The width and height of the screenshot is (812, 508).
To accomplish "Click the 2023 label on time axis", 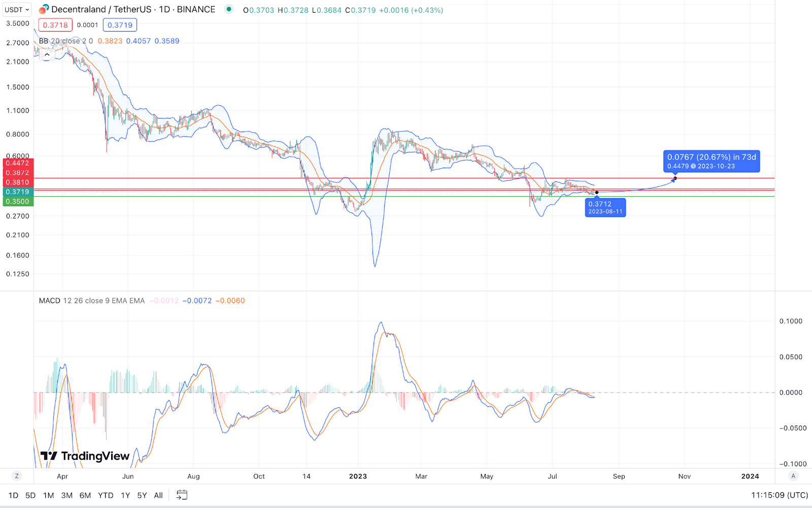I will [x=358, y=477].
